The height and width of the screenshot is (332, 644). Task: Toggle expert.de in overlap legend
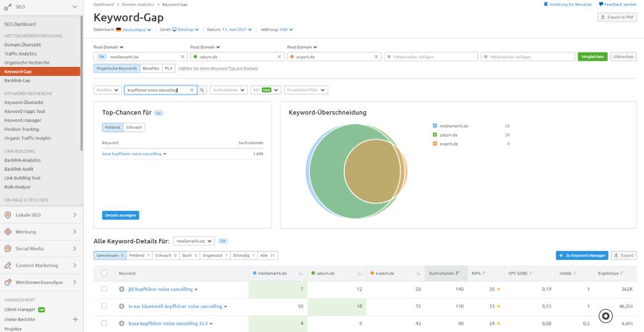(435, 144)
